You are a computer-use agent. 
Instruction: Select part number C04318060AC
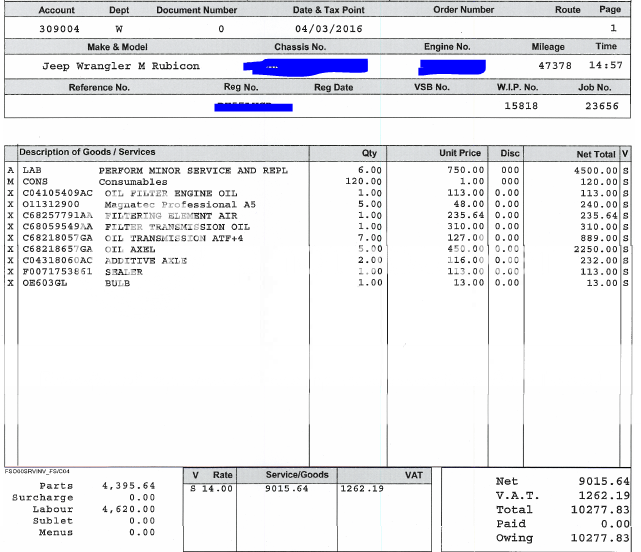click(58, 260)
